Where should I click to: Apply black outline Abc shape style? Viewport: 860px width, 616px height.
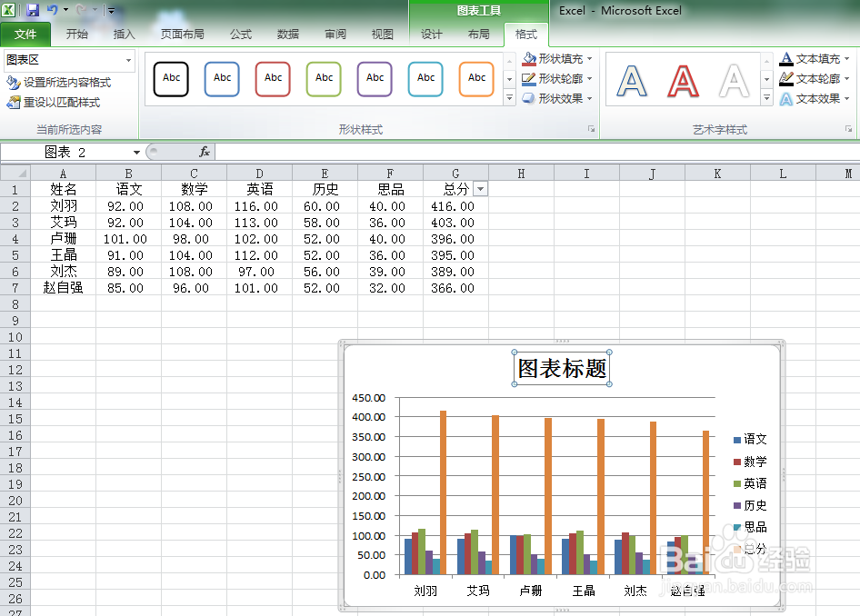(171, 79)
